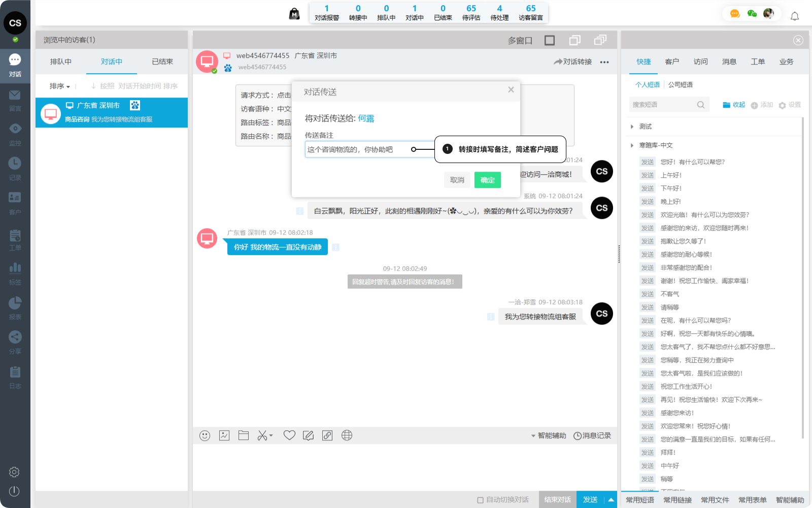Open the 智能辅助 dropdown above input
The height and width of the screenshot is (508, 812).
coord(548,436)
